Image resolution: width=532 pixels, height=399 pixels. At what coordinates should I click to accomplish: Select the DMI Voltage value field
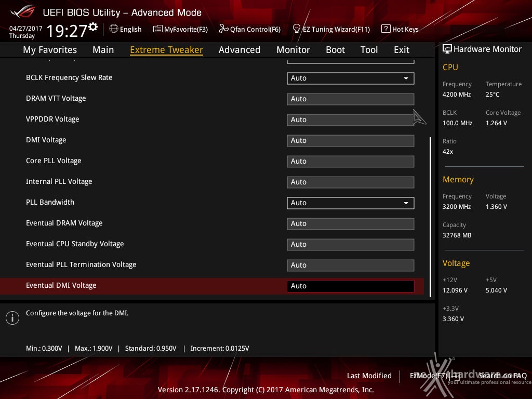point(351,140)
